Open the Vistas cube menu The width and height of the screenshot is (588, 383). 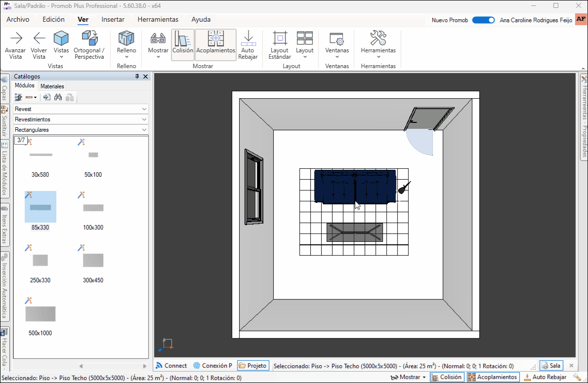tap(61, 44)
